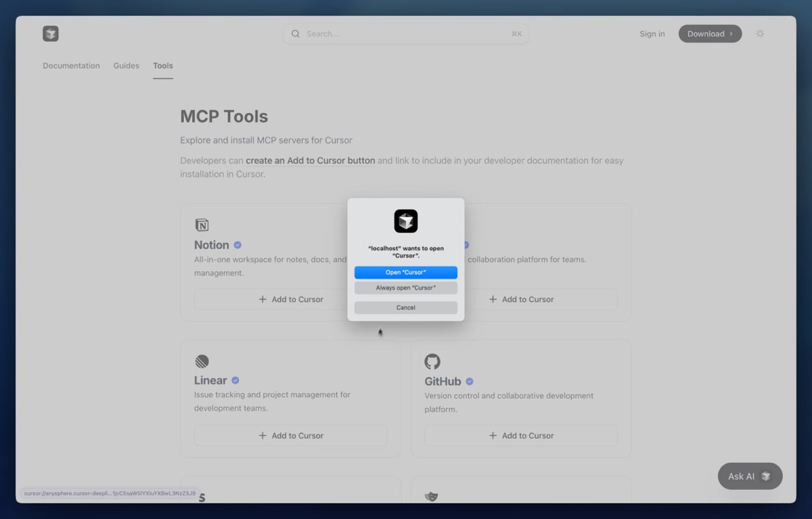Click Notion's verified badge
This screenshot has width=812, height=519.
point(238,245)
